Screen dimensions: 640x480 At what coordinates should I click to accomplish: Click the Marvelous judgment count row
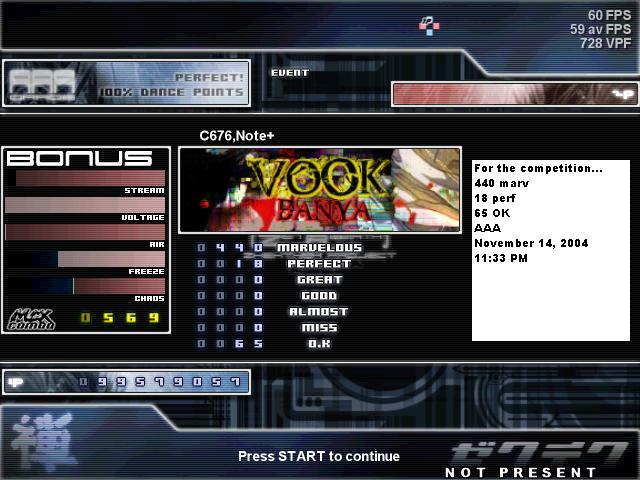[x=280, y=247]
